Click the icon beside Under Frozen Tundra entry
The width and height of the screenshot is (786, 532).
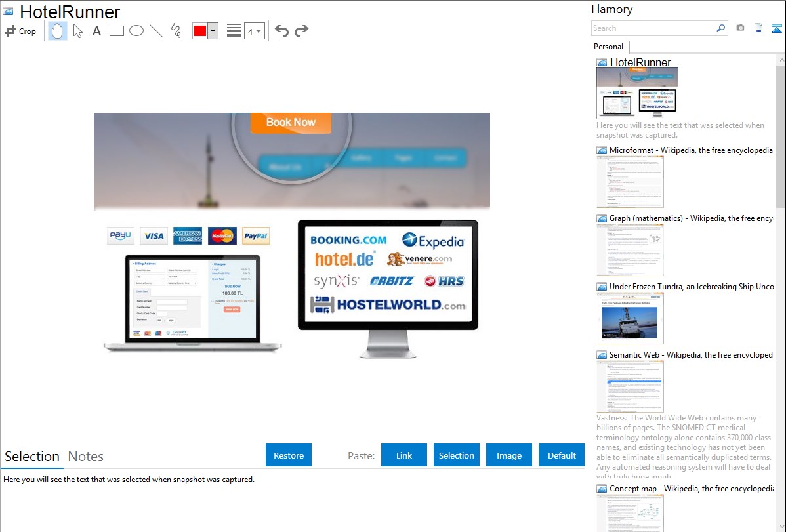tap(602, 287)
